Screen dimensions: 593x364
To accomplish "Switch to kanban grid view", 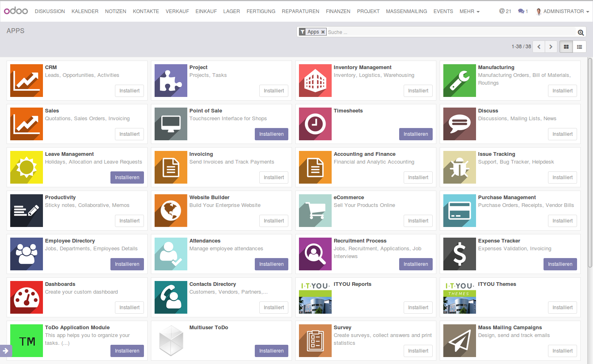I will pyautogui.click(x=566, y=47).
